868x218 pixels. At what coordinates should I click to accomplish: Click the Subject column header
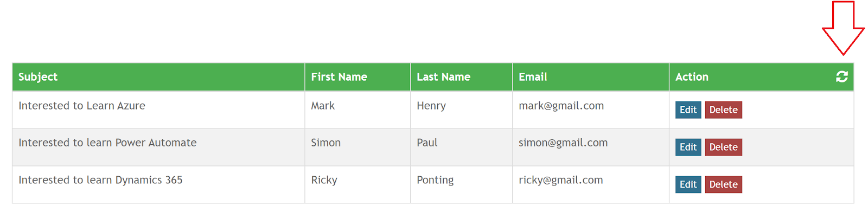click(38, 77)
